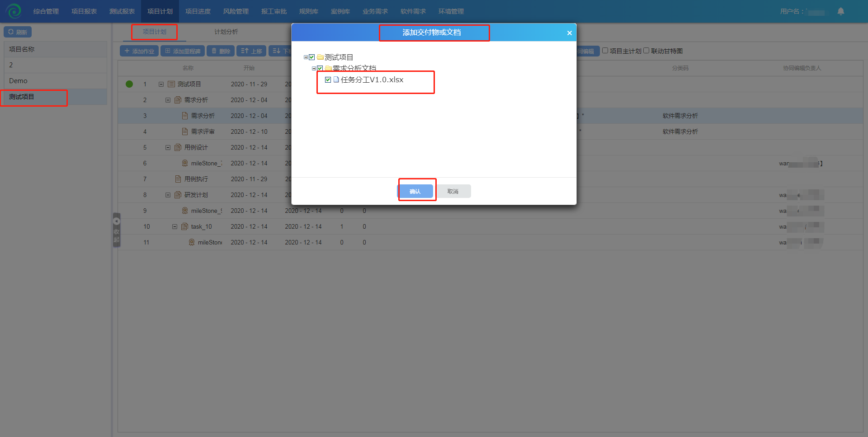Collapse the 研发计划 group
The height and width of the screenshot is (437, 868).
coord(168,195)
